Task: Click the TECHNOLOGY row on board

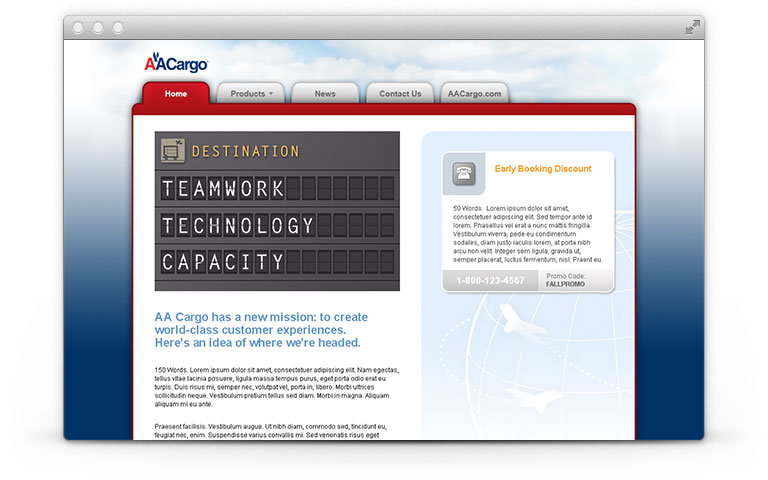Action: coord(277,225)
